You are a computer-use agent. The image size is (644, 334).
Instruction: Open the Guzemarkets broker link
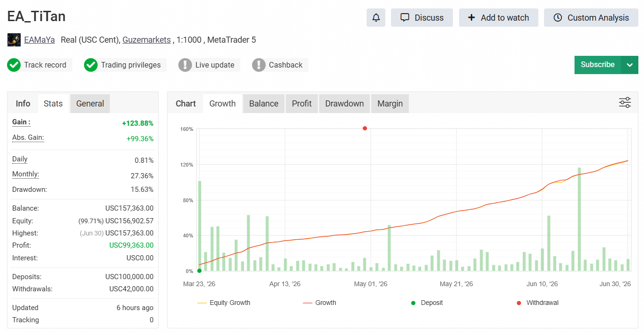tap(146, 40)
